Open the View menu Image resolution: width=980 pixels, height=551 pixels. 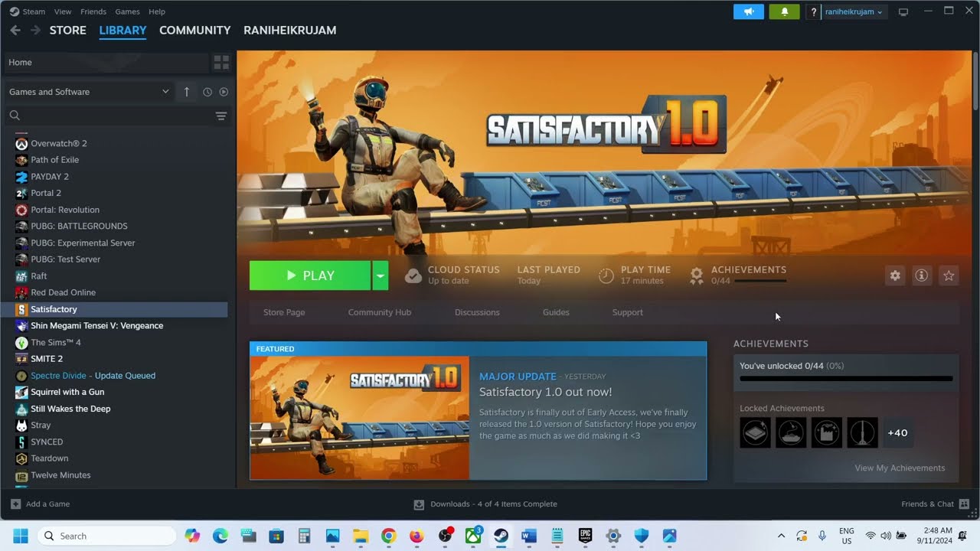(x=63, y=11)
